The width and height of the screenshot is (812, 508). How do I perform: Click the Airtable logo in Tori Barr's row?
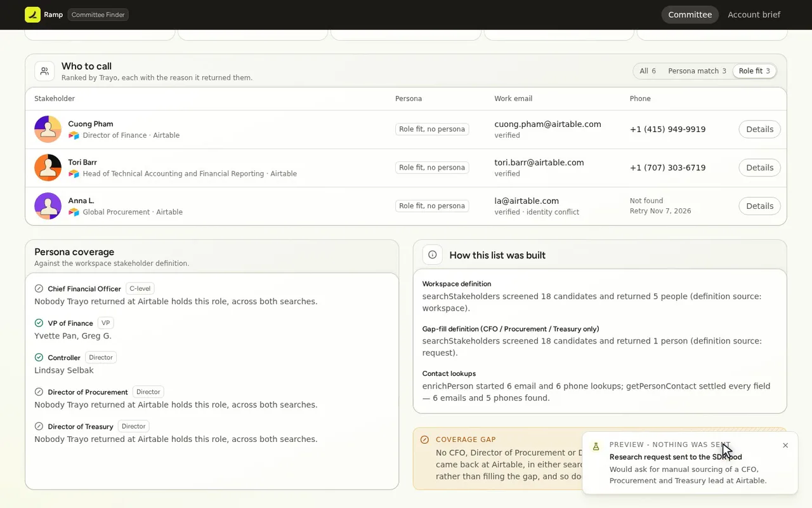[x=74, y=173]
